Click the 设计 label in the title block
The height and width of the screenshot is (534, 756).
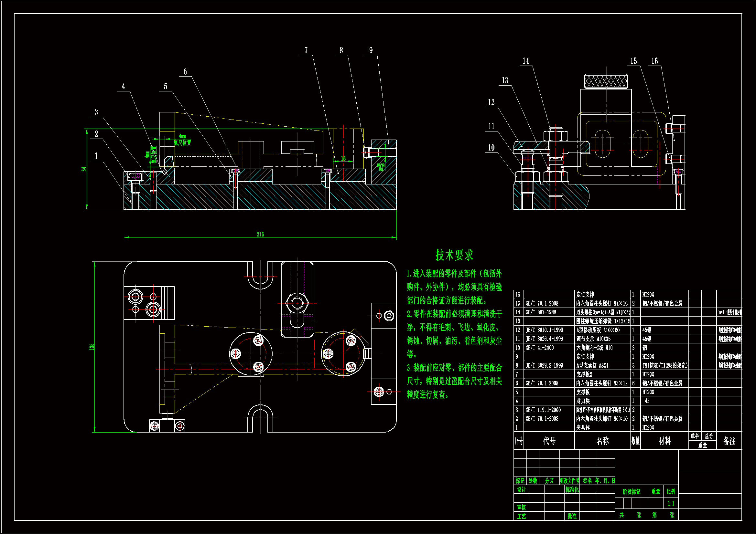point(521,490)
